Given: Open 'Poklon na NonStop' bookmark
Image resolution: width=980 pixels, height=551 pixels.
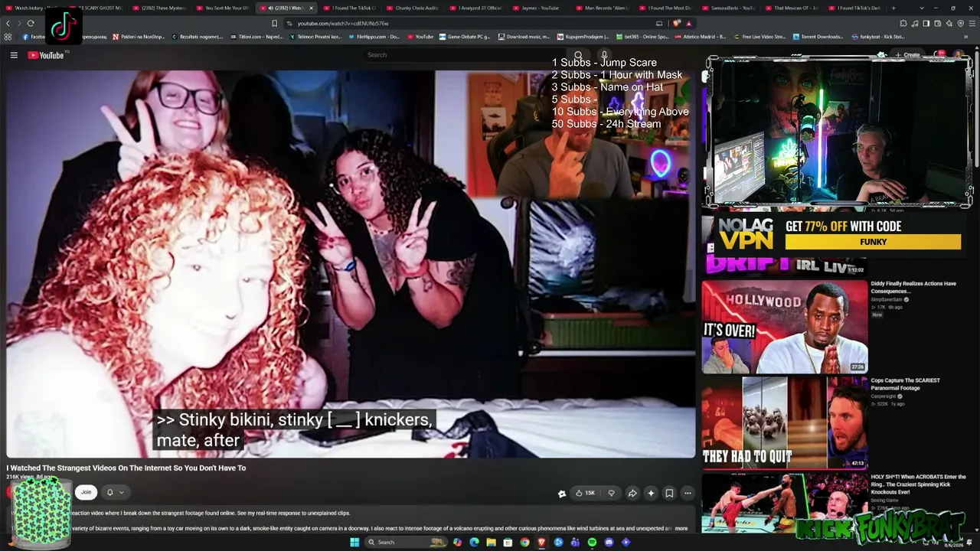Looking at the screenshot, I should click(x=139, y=37).
